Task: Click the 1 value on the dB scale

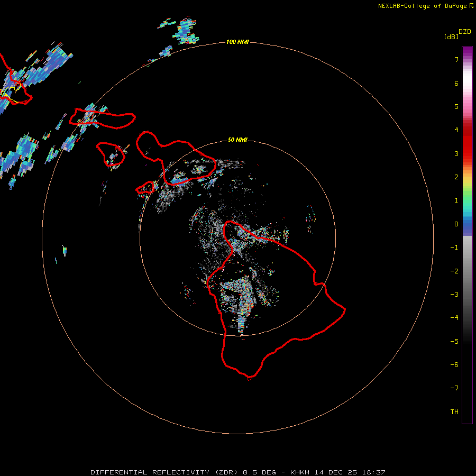Action: click(x=456, y=200)
